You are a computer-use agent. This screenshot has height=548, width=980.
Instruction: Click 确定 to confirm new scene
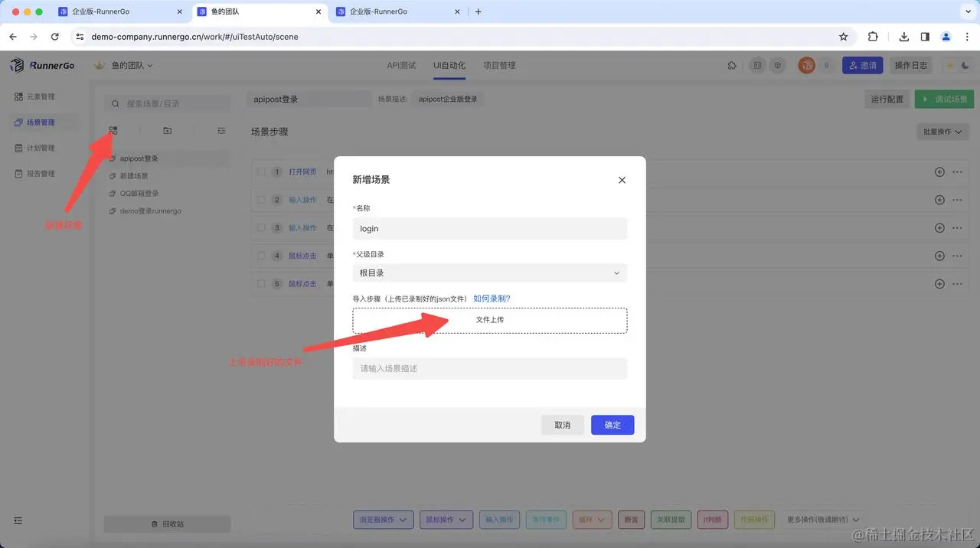(612, 425)
